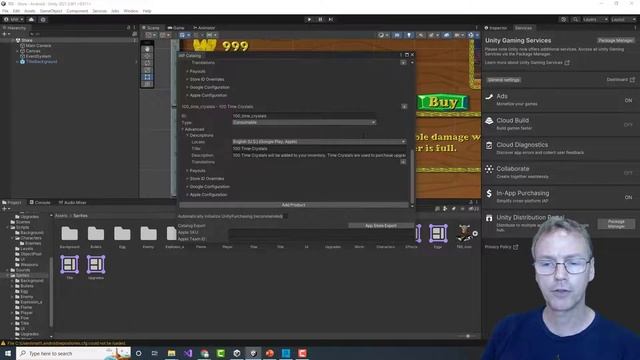This screenshot has width=640, height=360.
Task: Expand lower Payouts section
Action: click(196, 171)
